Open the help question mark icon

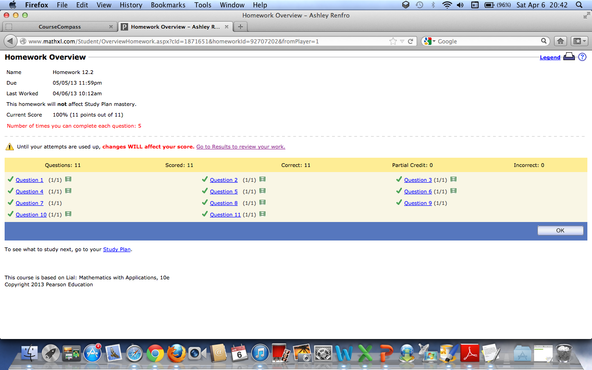[x=582, y=57]
